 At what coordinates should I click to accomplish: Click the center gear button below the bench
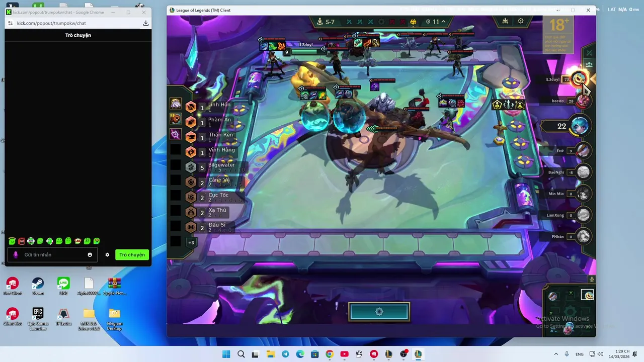[x=379, y=312]
